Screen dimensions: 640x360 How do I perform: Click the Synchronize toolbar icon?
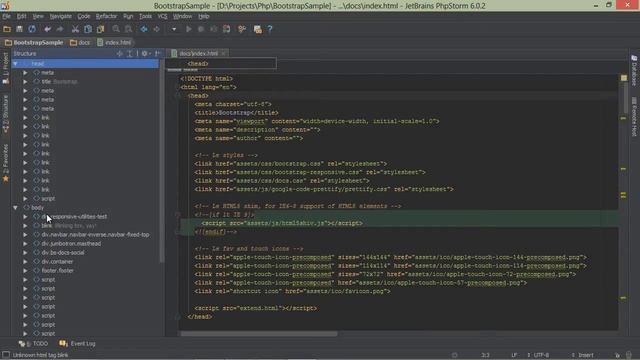(32, 29)
